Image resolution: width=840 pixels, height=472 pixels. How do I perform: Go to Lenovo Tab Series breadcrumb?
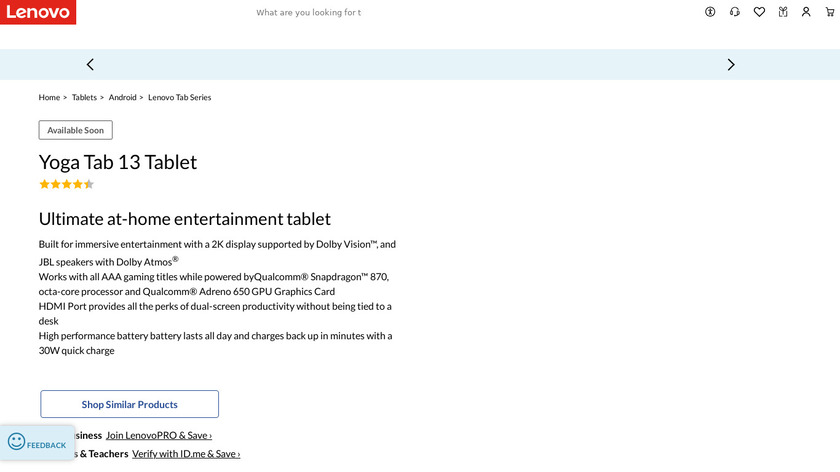[179, 98]
